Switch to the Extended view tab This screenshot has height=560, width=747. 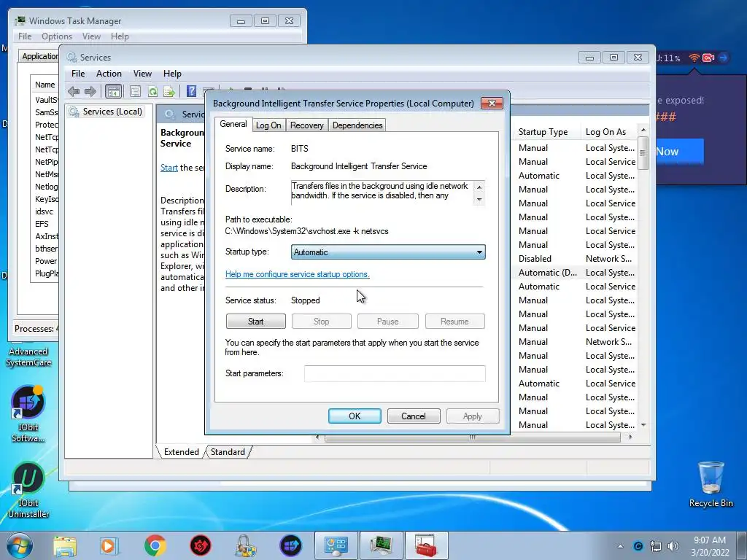tap(181, 452)
